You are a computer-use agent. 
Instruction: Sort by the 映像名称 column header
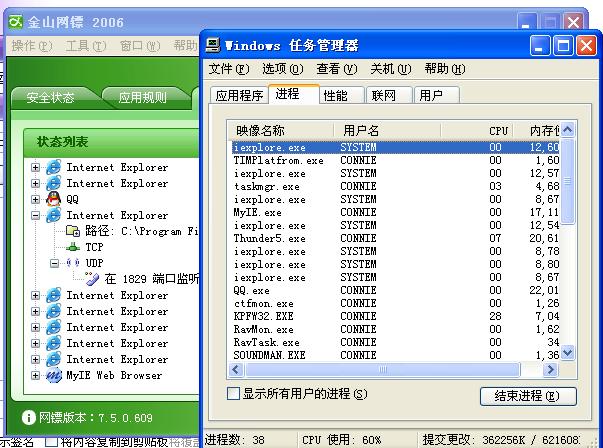(x=282, y=131)
